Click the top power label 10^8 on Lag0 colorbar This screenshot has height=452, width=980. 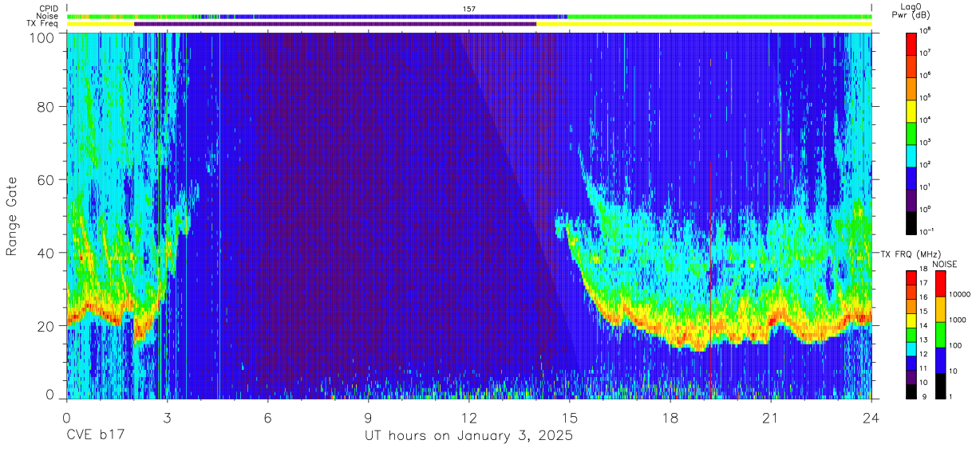(927, 30)
